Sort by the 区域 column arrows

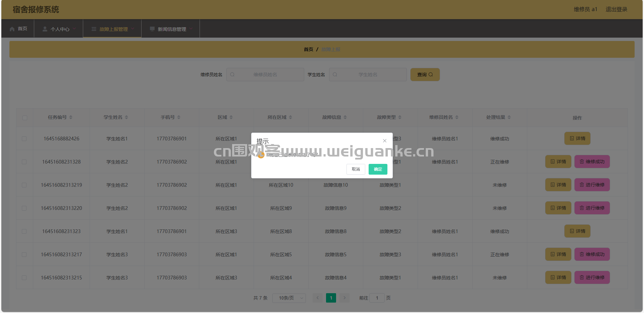[x=231, y=117]
